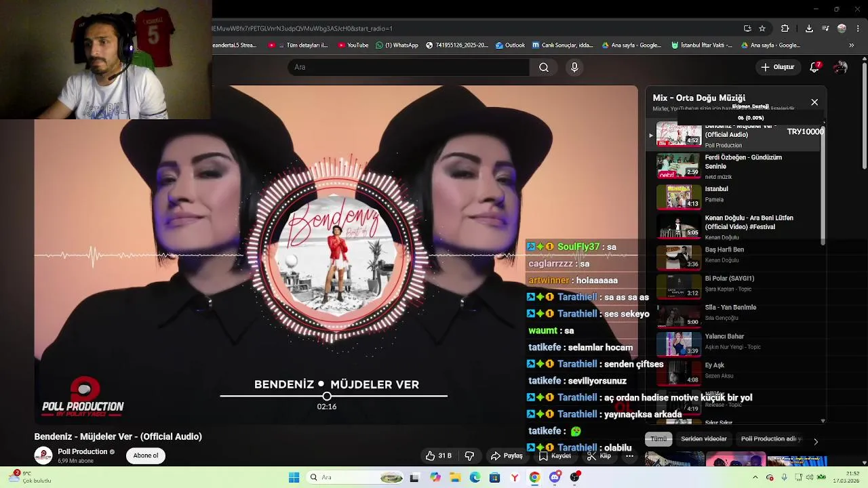Open File Explorer from taskbar
868x488 pixels.
[455, 477]
